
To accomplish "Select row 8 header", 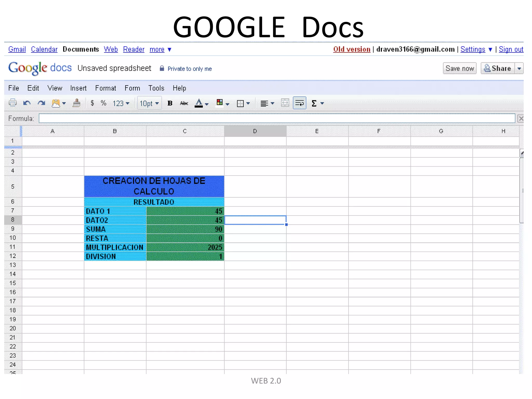I will (x=13, y=220).
